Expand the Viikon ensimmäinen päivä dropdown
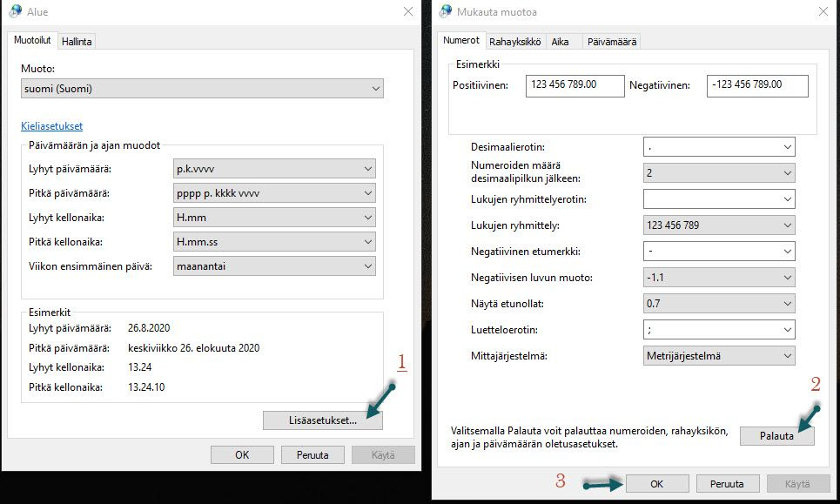This screenshot has width=840, height=504. (x=274, y=266)
